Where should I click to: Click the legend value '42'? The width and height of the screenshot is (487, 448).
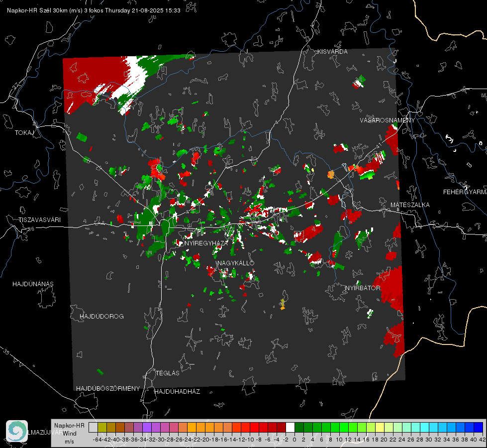click(x=483, y=440)
